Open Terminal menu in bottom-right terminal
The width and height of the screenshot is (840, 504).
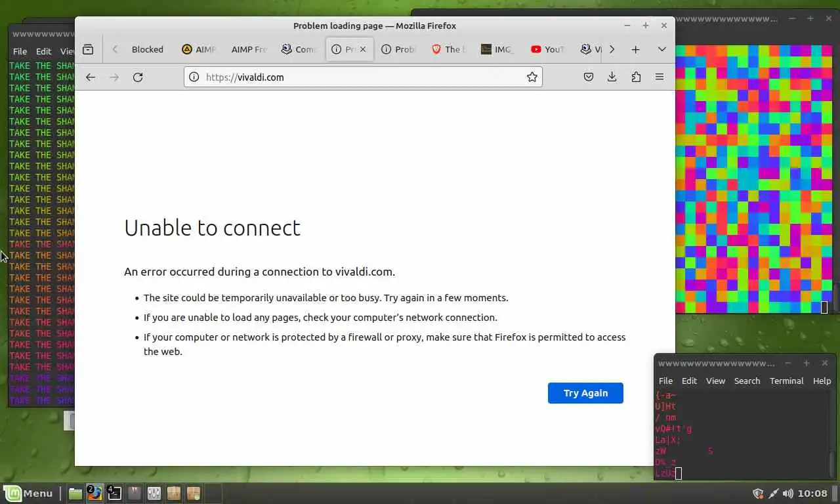[786, 381]
